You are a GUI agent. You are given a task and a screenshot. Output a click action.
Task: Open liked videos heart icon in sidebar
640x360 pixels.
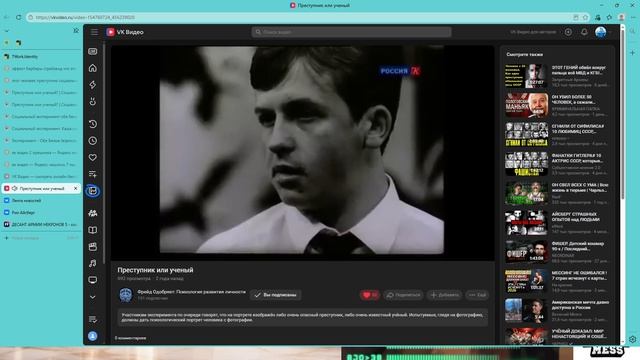pos(93,157)
